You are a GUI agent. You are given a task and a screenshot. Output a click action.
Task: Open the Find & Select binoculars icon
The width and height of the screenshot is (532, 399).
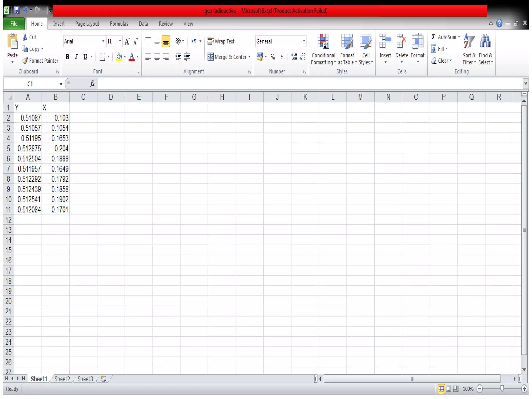[x=485, y=42]
